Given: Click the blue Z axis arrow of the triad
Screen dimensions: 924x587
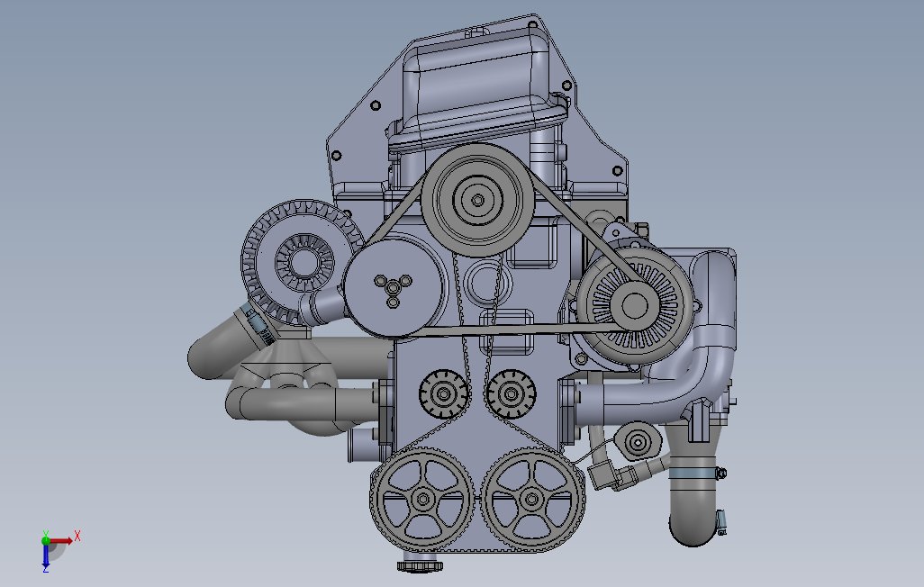Looking at the screenshot, I should 45,557.
